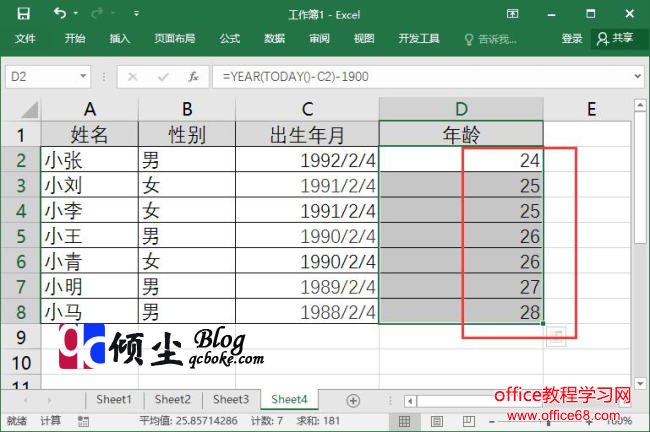Switch to the Sheet2 tab
The image size is (650, 432).
click(172, 400)
